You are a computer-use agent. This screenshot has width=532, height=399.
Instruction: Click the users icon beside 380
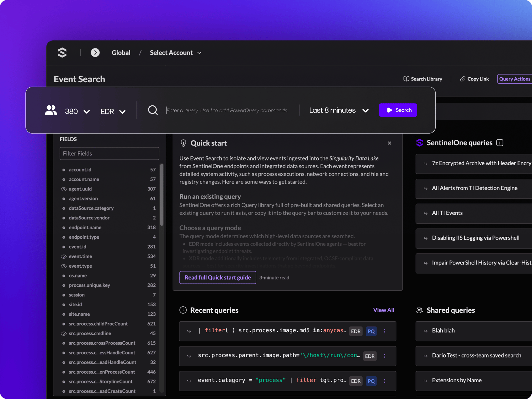tap(51, 110)
